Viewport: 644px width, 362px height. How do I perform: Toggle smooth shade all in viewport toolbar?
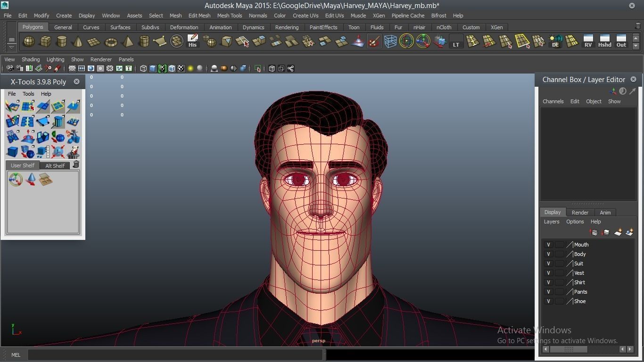tap(153, 68)
